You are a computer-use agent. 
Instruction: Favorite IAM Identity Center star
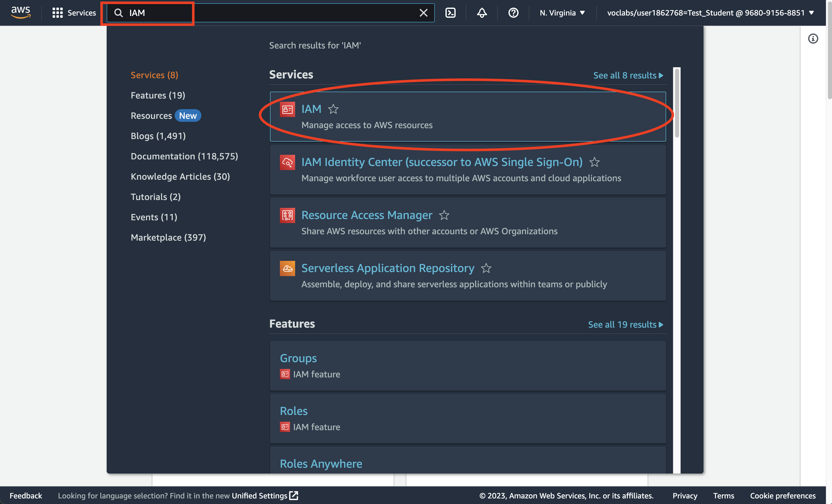[x=594, y=162]
